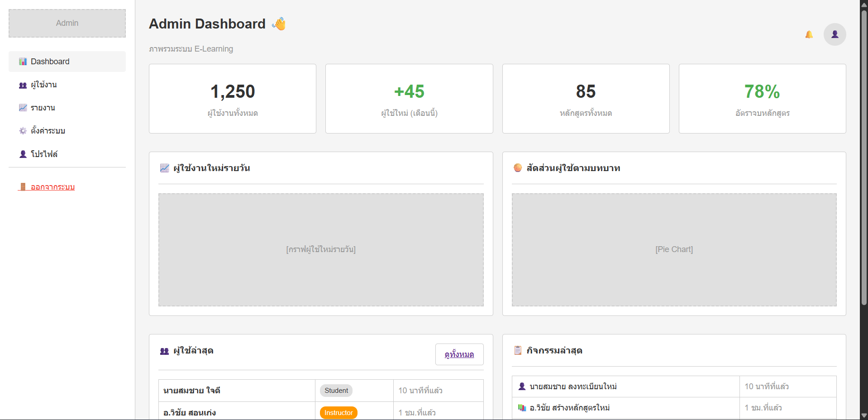Click the ดูทั้งหมด button
The width and height of the screenshot is (868, 420).
click(x=459, y=354)
